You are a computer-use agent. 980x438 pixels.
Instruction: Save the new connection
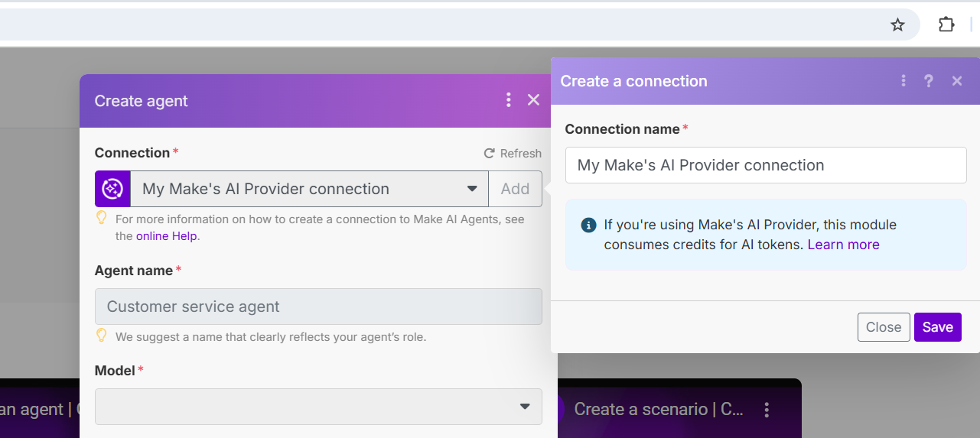point(937,327)
